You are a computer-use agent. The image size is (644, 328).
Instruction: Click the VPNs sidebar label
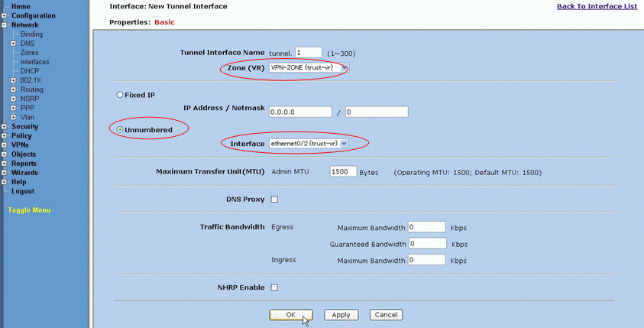click(x=20, y=145)
